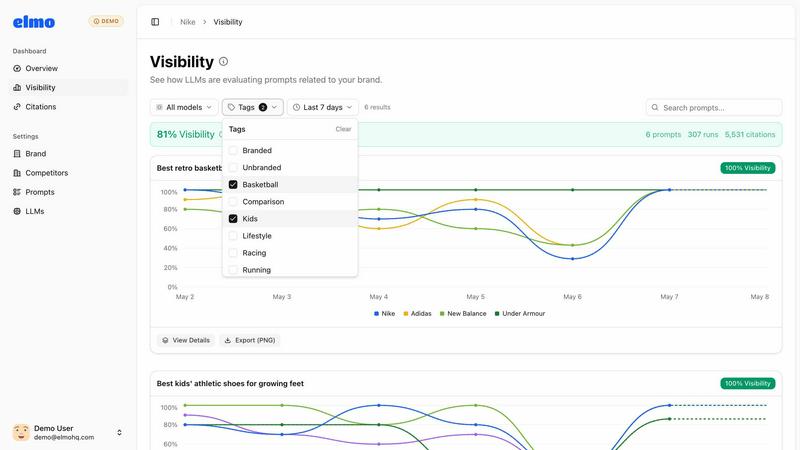This screenshot has height=450, width=800.
Task: Click the 81% Visibility summary
Action: (x=186, y=135)
